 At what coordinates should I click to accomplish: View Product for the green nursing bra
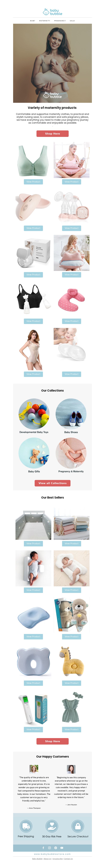point(33,182)
